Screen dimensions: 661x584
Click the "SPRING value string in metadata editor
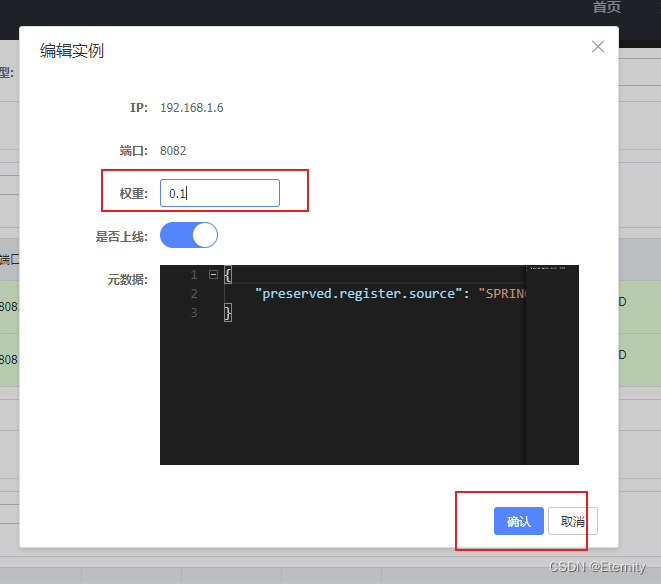coord(502,293)
